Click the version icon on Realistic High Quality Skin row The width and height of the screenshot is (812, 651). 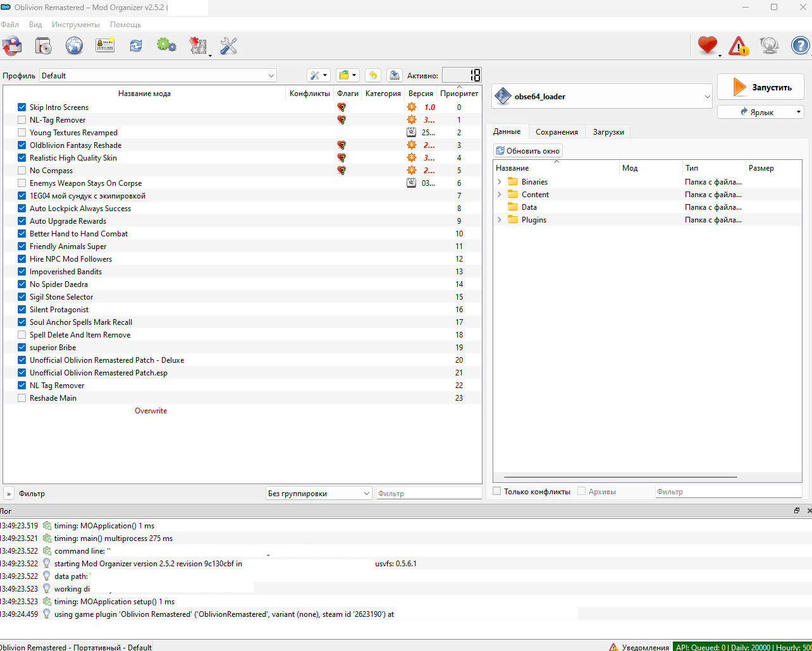point(412,158)
